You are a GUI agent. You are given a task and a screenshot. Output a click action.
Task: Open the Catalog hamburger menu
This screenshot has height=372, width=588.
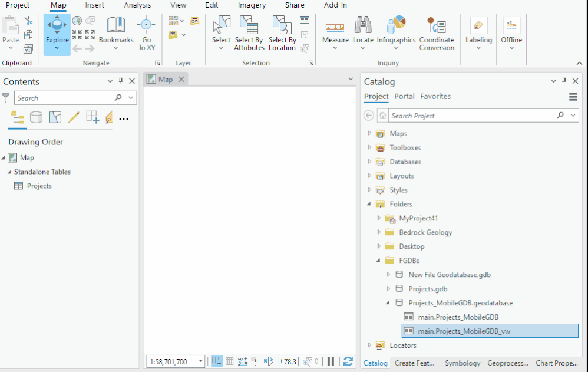click(573, 97)
